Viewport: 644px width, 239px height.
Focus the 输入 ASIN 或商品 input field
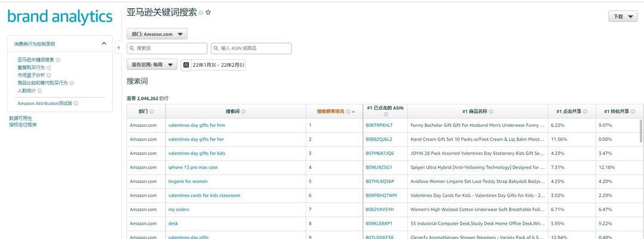click(252, 48)
